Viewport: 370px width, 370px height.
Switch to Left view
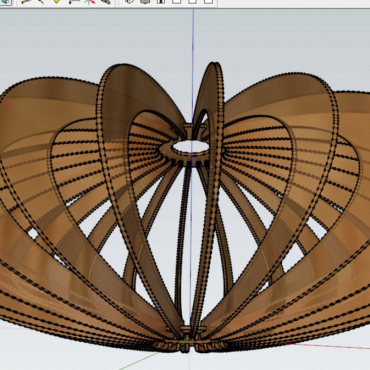coord(208,1)
